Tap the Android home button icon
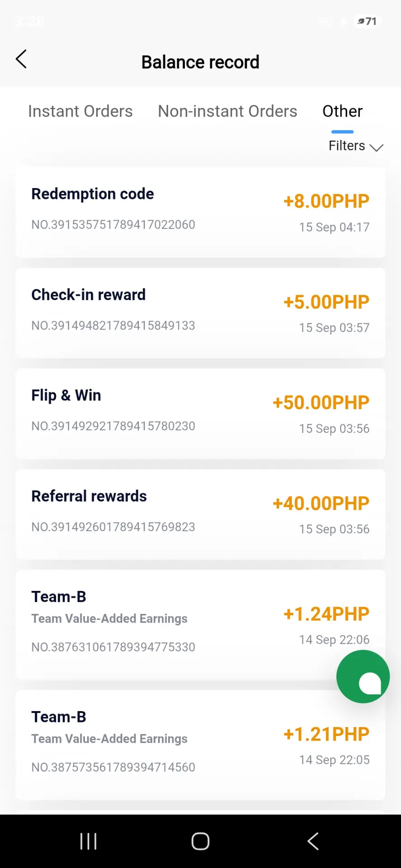Viewport: 401px width, 868px height. 200,841
